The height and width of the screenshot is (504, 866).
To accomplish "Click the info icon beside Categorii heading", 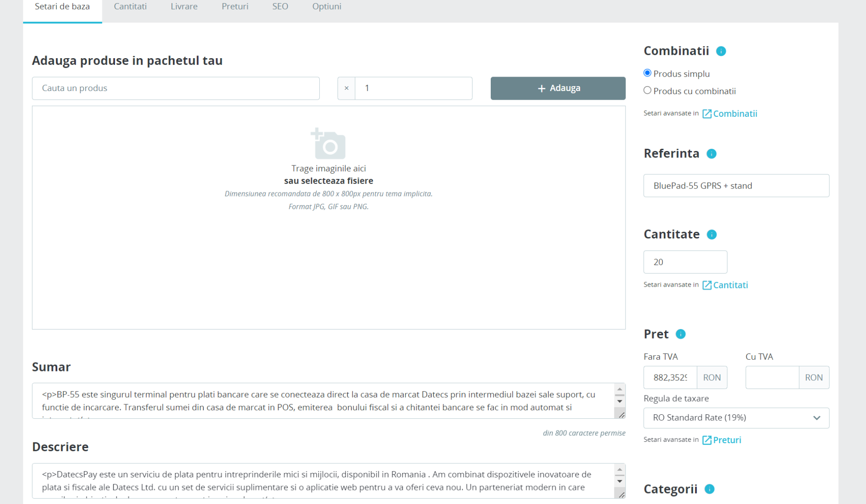I will (709, 489).
